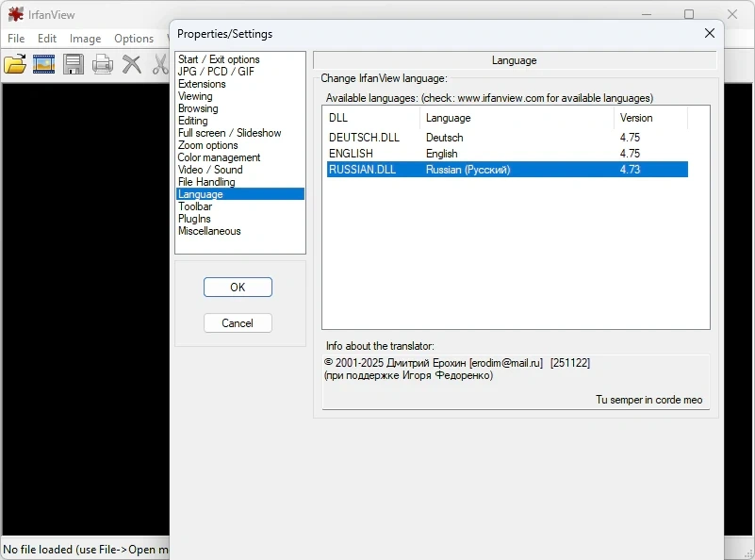Click the Cancel button
Screen dimensions: 755x560
click(238, 323)
